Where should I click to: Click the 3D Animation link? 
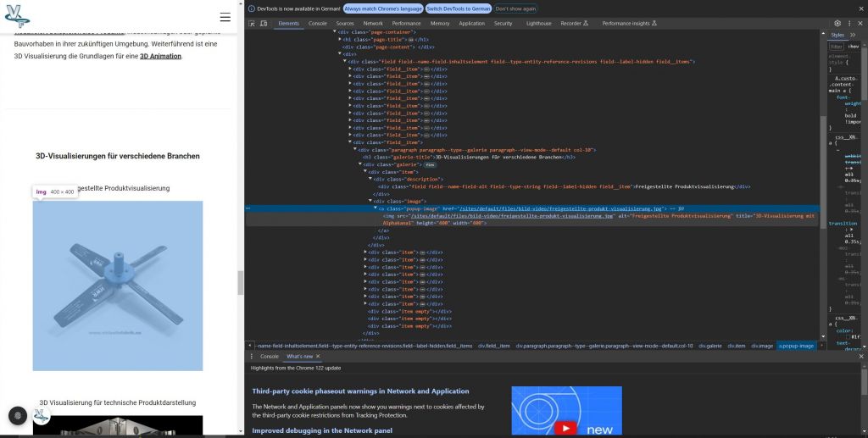point(160,56)
